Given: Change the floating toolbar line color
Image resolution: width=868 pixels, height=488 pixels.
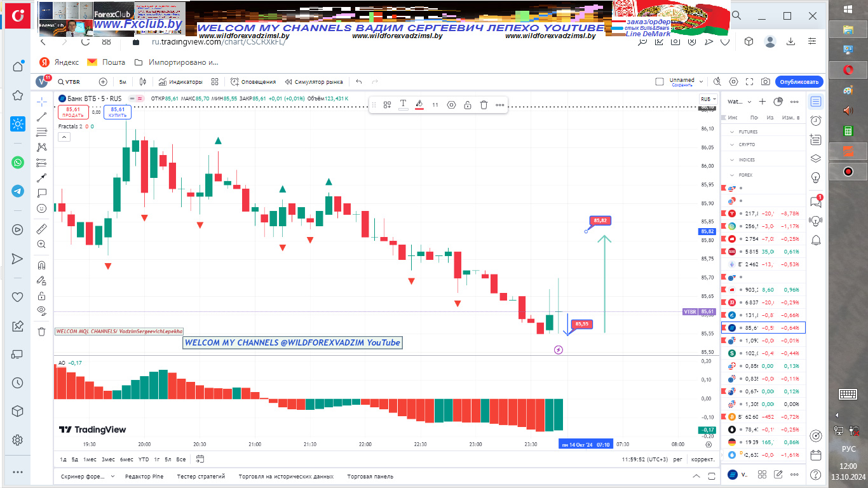Looking at the screenshot, I should 419,105.
